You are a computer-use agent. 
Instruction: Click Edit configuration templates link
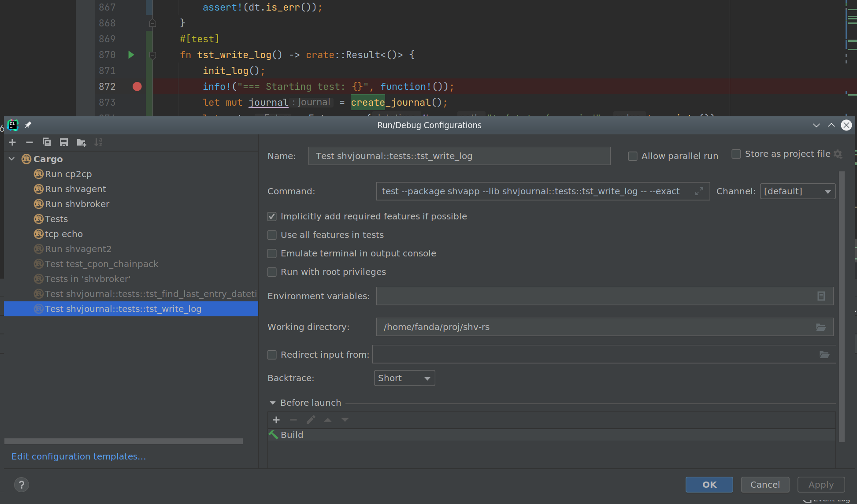click(78, 456)
